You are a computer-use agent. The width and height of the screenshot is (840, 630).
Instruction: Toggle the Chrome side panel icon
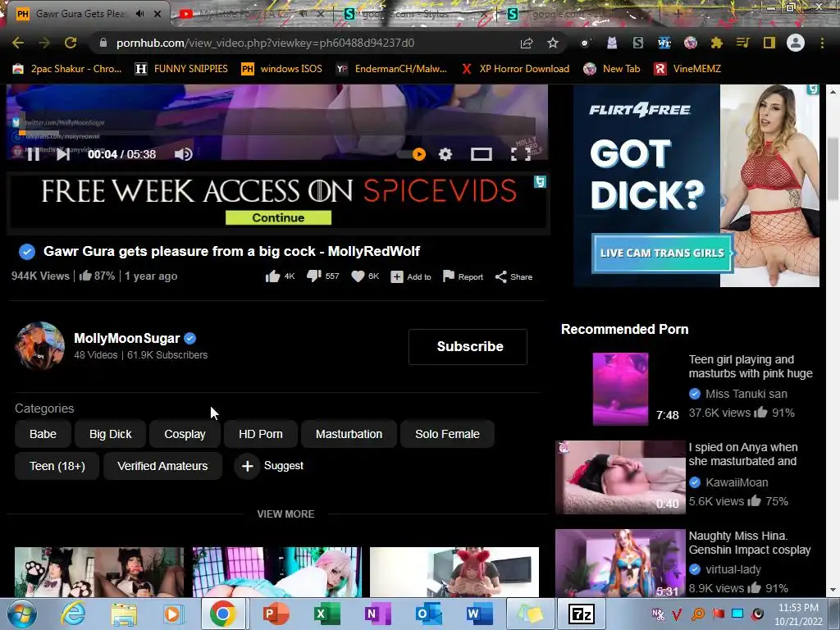click(x=769, y=43)
